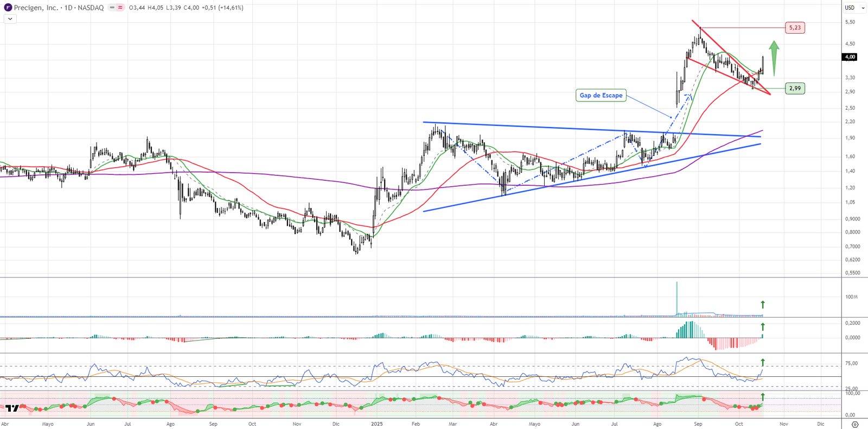
Task: Click green arrow in the bottom oscillator pane
Action: [x=763, y=397]
